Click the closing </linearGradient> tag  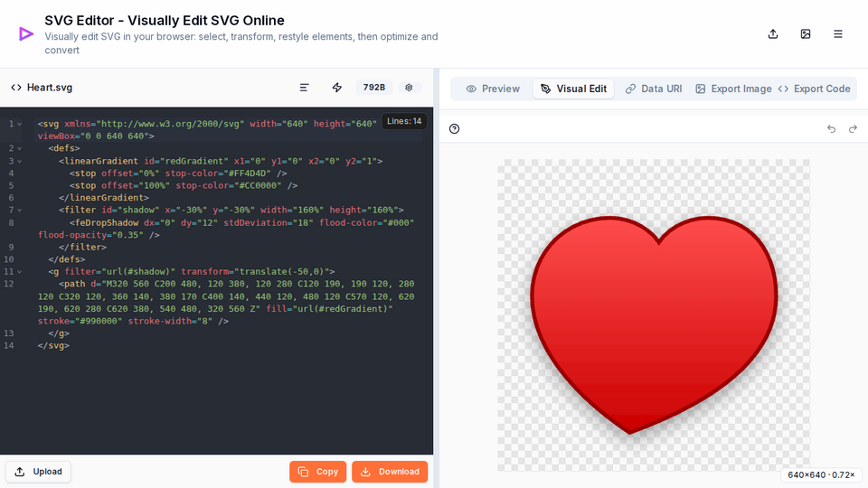click(x=104, y=198)
